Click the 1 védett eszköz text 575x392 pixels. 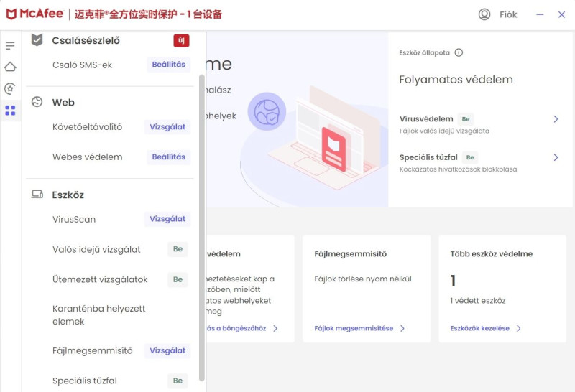(478, 300)
